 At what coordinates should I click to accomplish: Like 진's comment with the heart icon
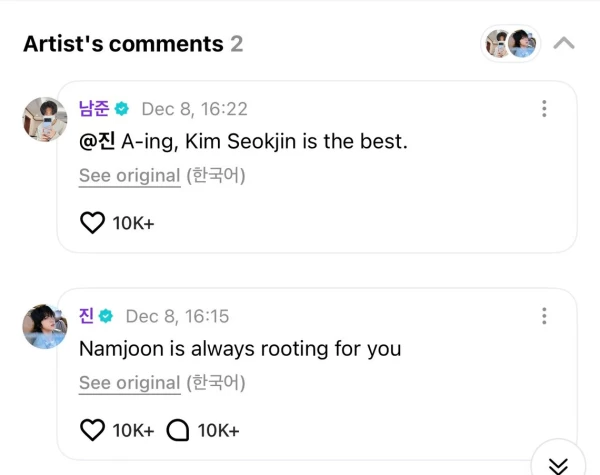[92, 430]
